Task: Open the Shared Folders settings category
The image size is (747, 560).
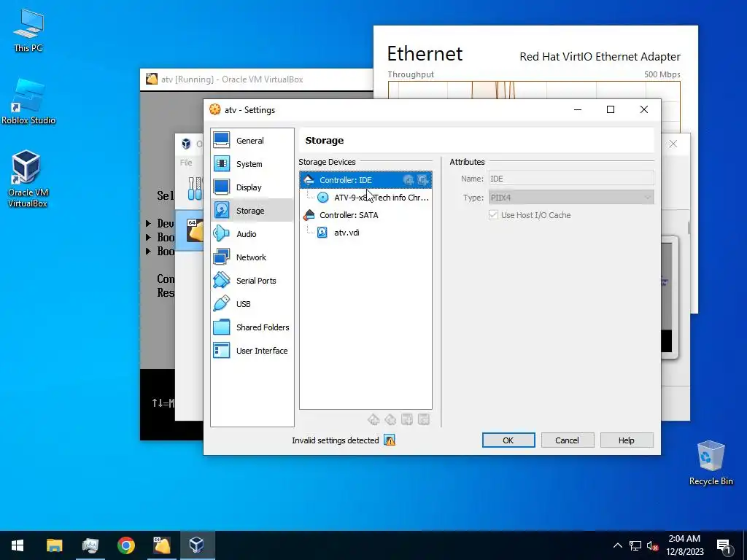Action: pos(252,327)
